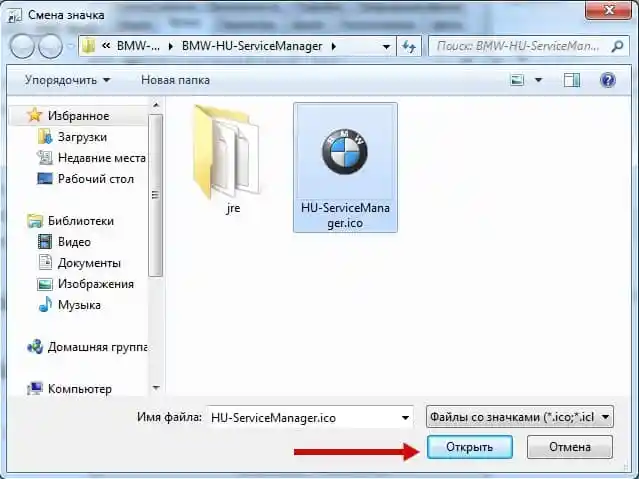Viewport: 639px width, 479px height.
Task: Click the navigation pane scrollbar thumb
Action: tap(156, 195)
